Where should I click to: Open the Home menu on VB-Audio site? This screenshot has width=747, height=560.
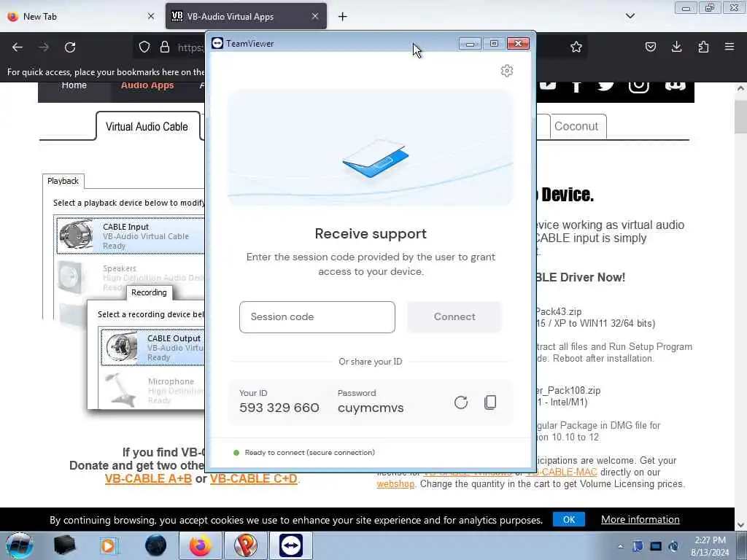click(74, 86)
